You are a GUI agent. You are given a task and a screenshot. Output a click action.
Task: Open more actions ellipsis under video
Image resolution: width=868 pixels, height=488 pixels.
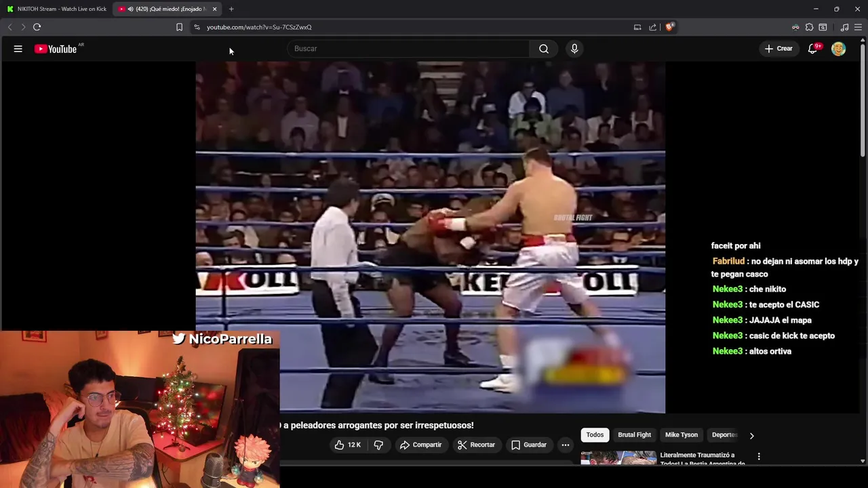coord(566,445)
